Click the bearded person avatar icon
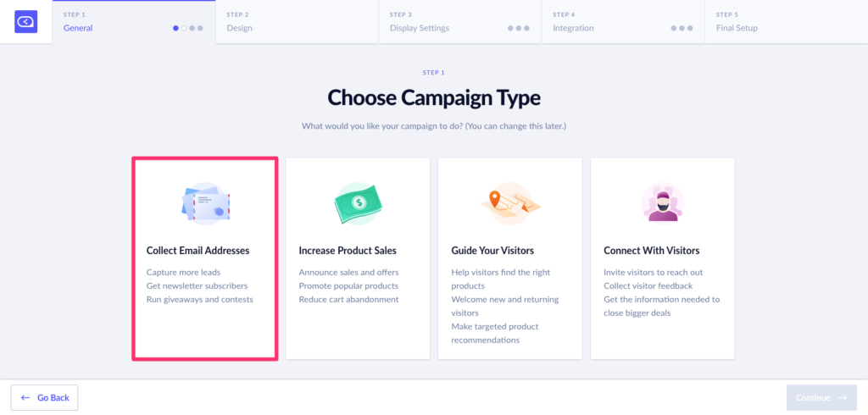This screenshot has height=415, width=868. pyautogui.click(x=663, y=203)
